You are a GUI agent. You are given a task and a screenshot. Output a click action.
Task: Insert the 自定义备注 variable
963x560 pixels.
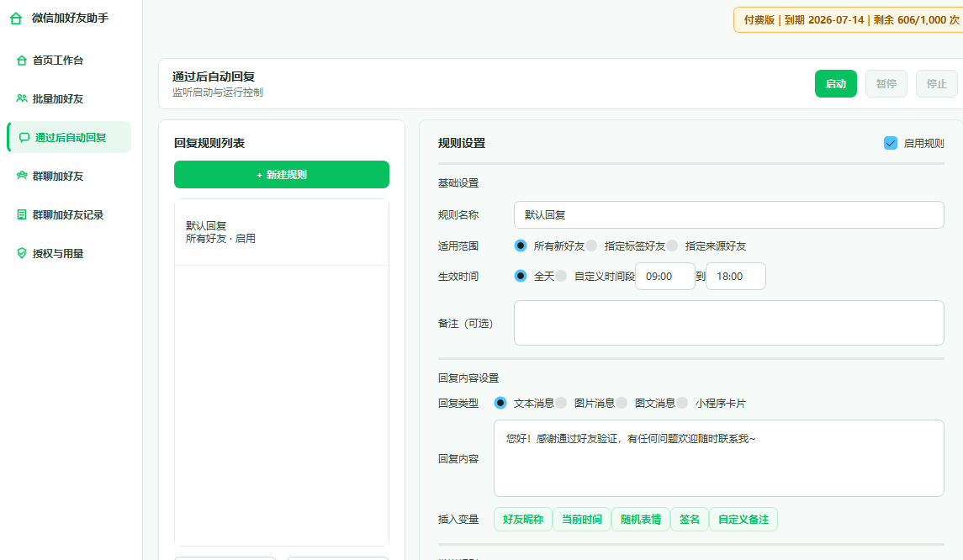tap(743, 520)
